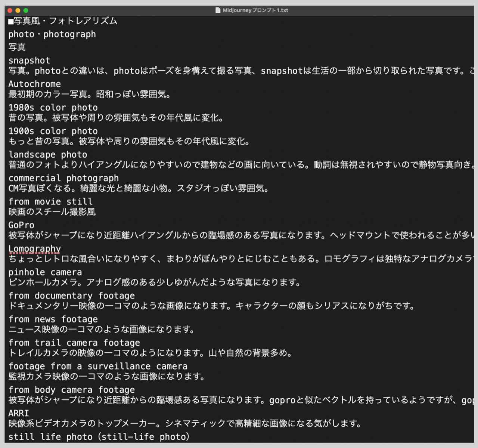The width and height of the screenshot is (478, 448).
Task: Click the 写真風・フォトレアリズム heading line
Action: [65, 21]
